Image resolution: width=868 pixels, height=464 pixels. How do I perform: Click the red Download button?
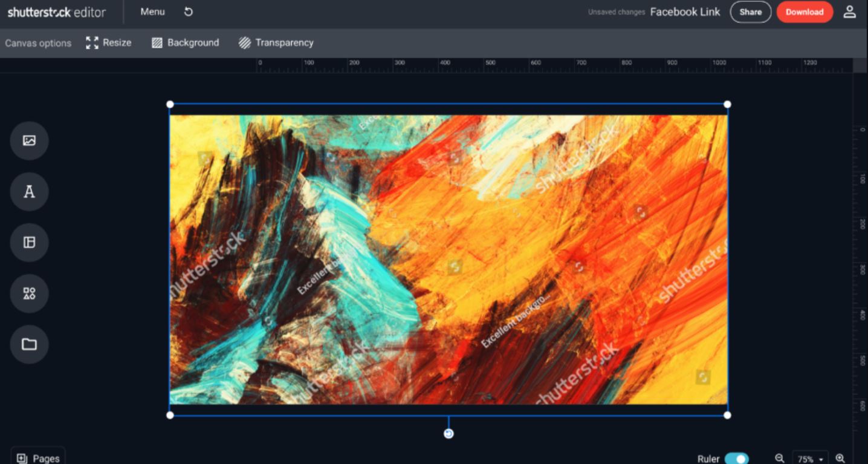(805, 12)
